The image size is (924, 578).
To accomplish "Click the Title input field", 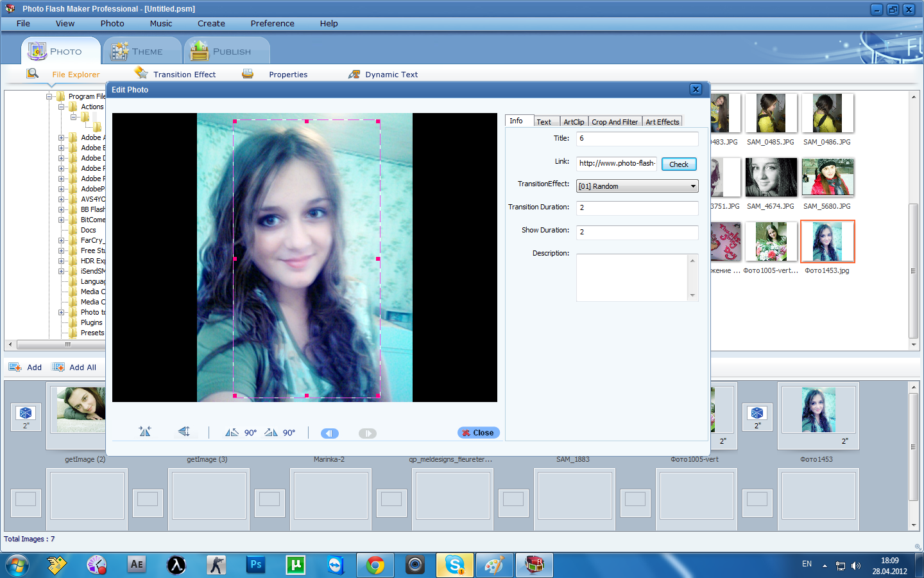I will pyautogui.click(x=637, y=139).
